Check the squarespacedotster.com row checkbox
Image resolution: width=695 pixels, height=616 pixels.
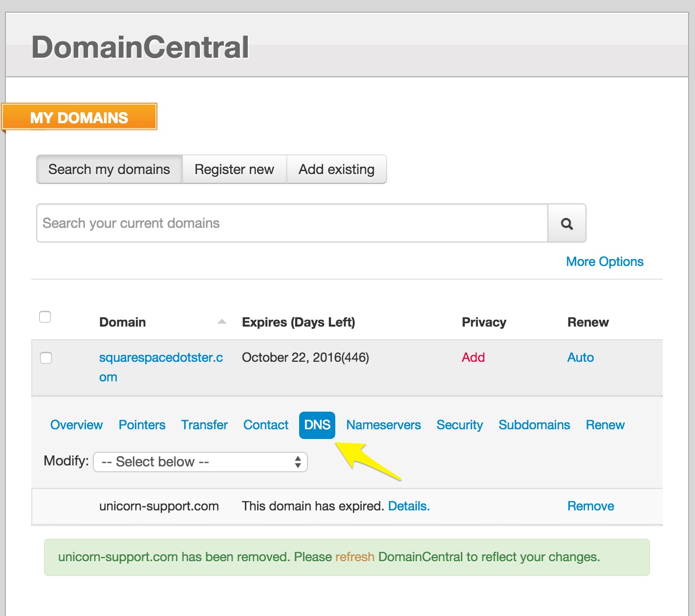click(x=46, y=358)
